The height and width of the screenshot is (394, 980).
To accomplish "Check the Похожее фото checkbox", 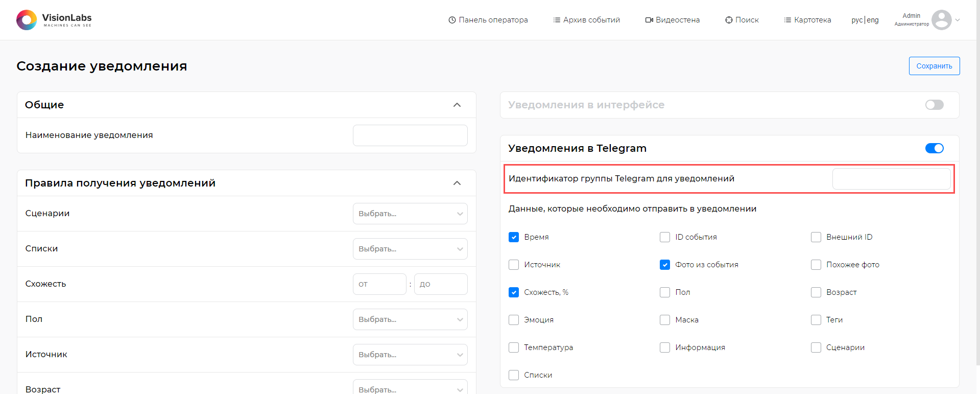I will [x=816, y=265].
